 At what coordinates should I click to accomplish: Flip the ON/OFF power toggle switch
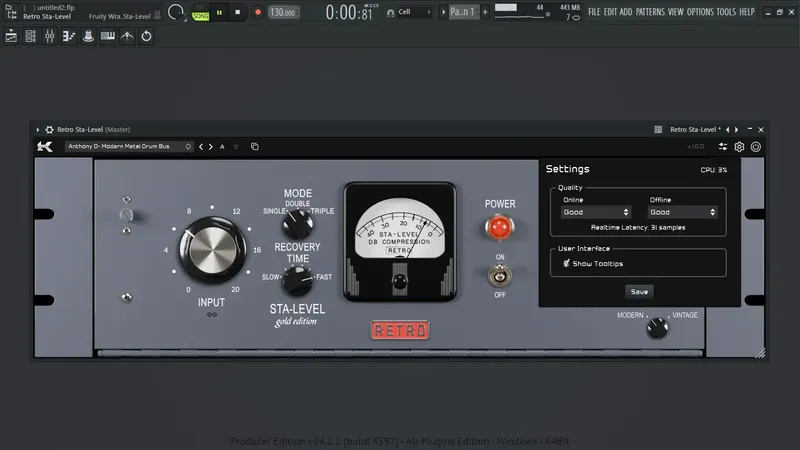[499, 276]
